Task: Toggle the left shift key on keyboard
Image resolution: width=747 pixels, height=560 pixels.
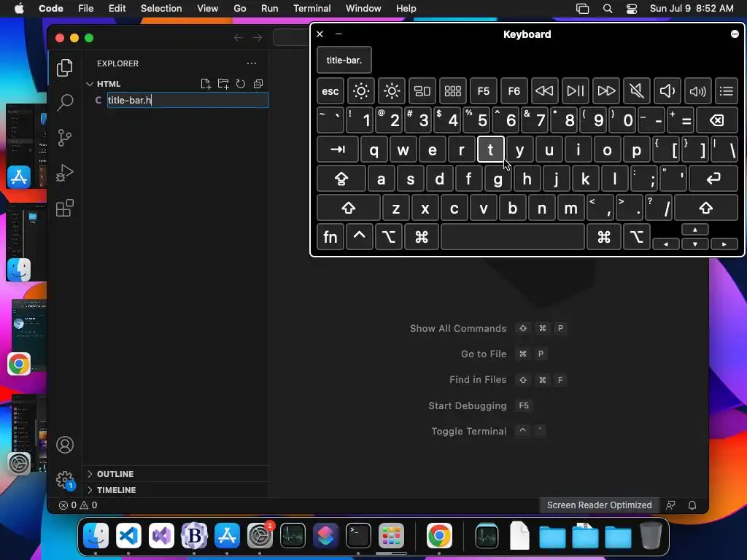Action: (348, 208)
